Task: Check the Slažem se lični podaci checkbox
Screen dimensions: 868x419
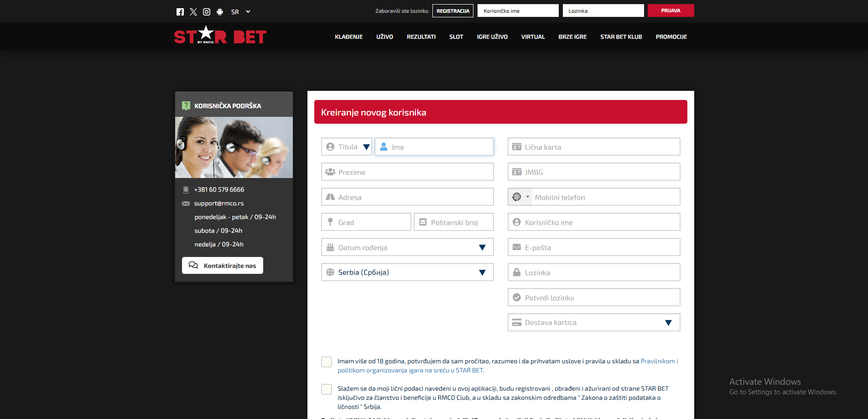Action: pyautogui.click(x=327, y=389)
